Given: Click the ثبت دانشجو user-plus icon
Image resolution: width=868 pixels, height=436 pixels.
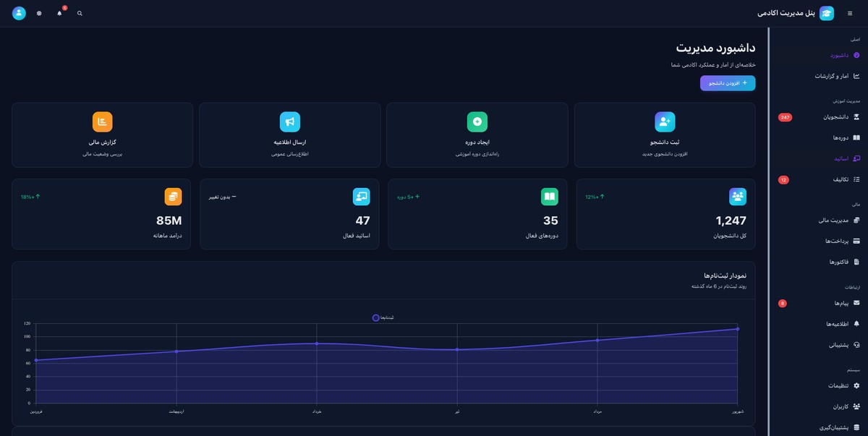Looking at the screenshot, I should point(665,121).
